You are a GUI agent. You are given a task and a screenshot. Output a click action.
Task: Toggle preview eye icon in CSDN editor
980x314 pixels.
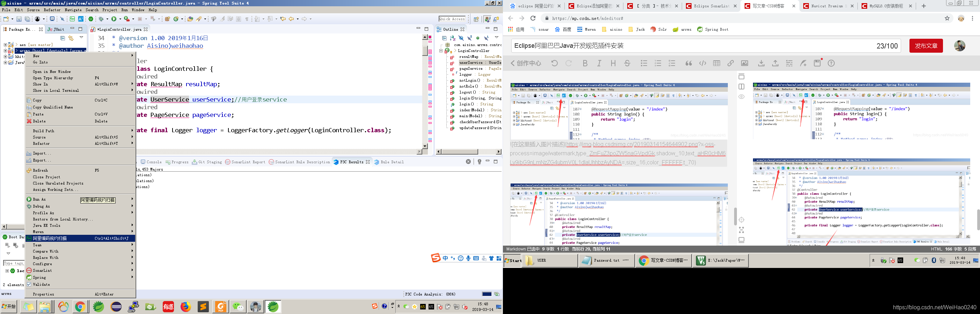pos(741,97)
